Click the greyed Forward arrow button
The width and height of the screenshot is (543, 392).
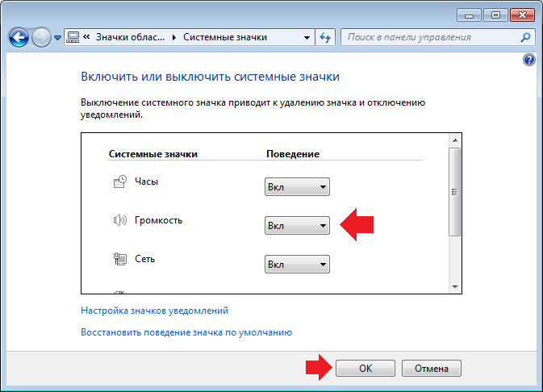(41, 37)
